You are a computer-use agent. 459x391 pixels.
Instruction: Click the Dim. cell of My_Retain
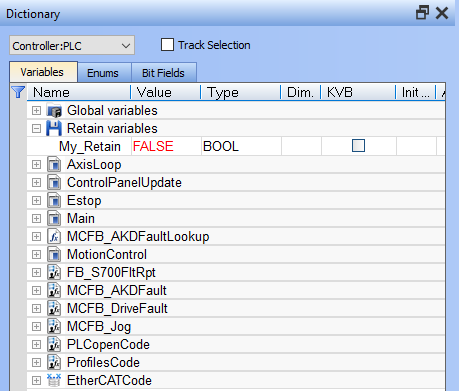[x=301, y=146]
